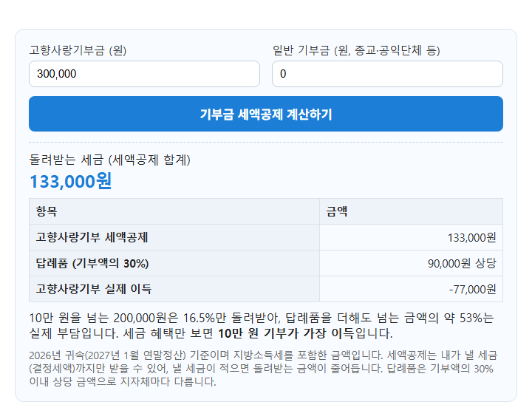The width and height of the screenshot is (532, 419).
Task: Click the 고향사랑기부금 input field showing 300,000
Action: pos(144,74)
